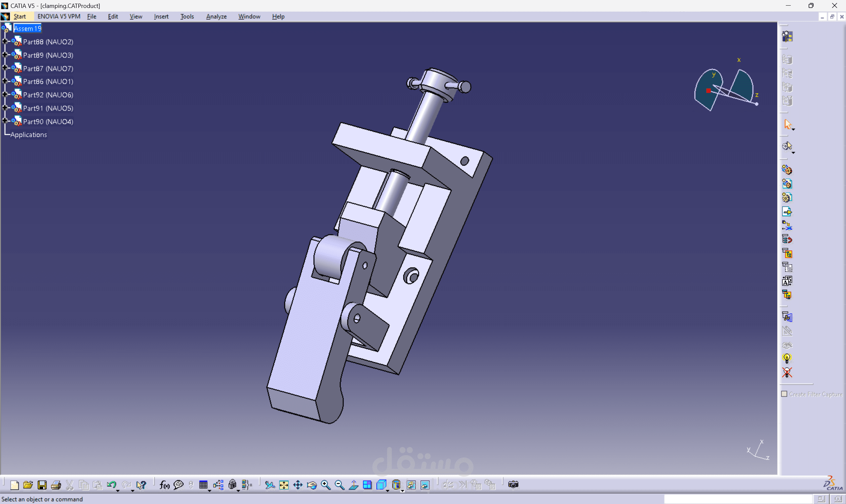Click the Save disk icon
This screenshot has height=504, width=846.
(42, 485)
